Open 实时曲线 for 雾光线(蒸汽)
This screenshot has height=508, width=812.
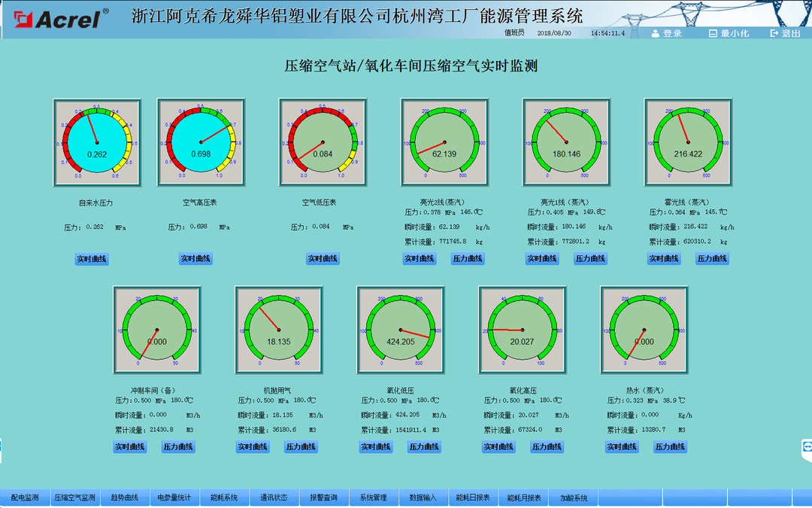point(663,258)
